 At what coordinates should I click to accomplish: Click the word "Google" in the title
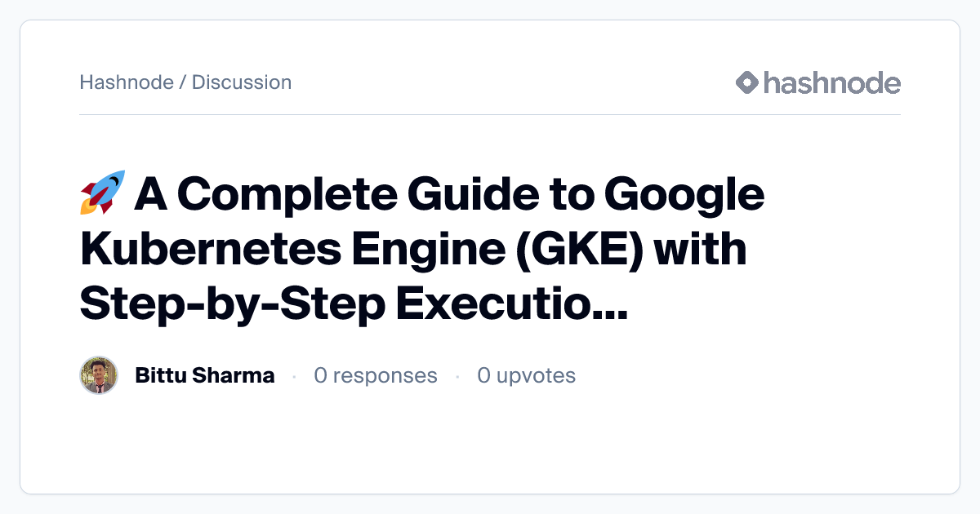tap(684, 193)
